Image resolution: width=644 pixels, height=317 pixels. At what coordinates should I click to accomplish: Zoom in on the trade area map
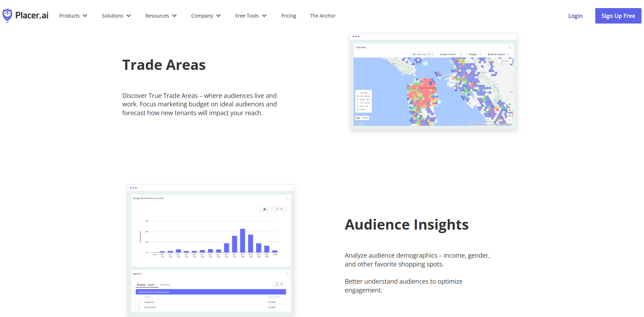pyautogui.click(x=510, y=116)
